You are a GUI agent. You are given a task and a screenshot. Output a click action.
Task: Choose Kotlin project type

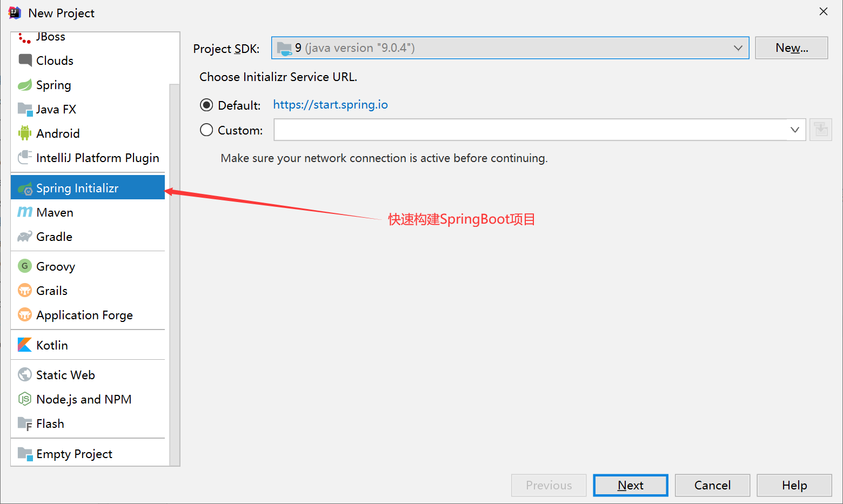click(88, 345)
